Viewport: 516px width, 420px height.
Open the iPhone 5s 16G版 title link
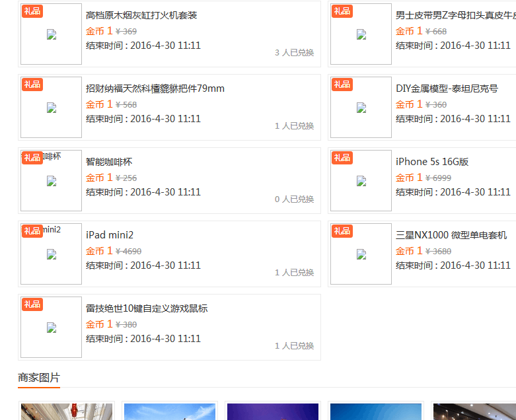point(432,162)
